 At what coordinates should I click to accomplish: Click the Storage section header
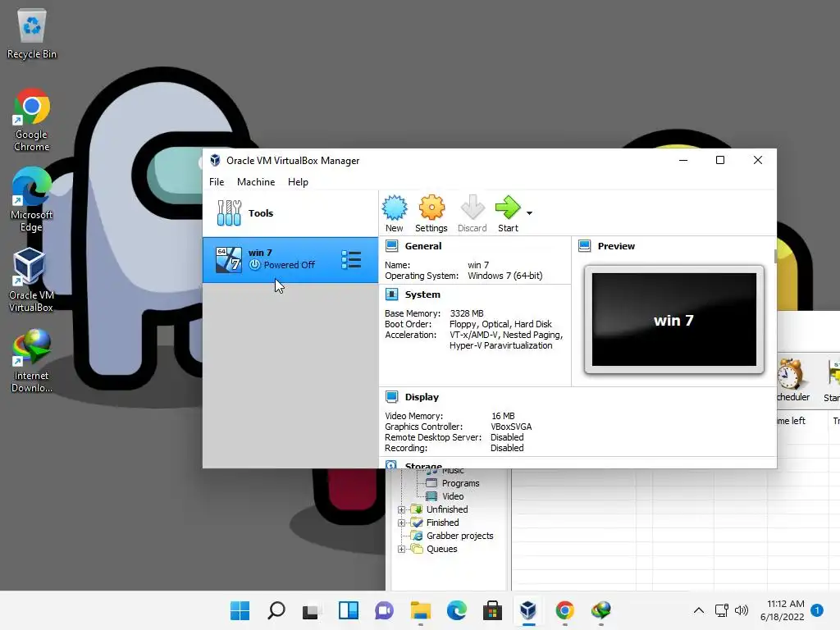[x=423, y=466]
